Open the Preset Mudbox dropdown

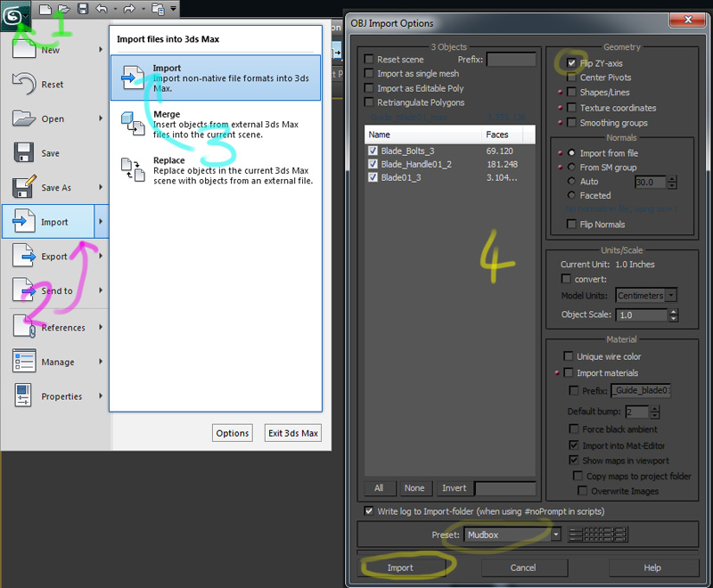pos(512,535)
